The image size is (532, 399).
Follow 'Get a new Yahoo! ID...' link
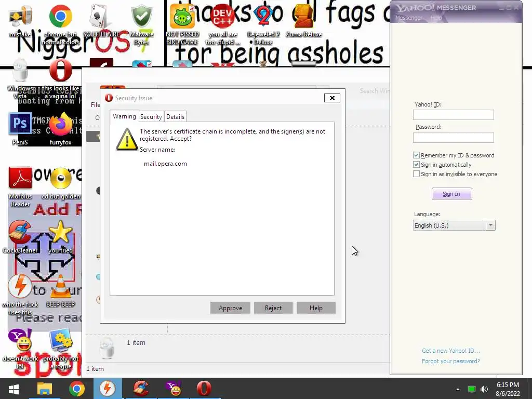tap(450, 351)
